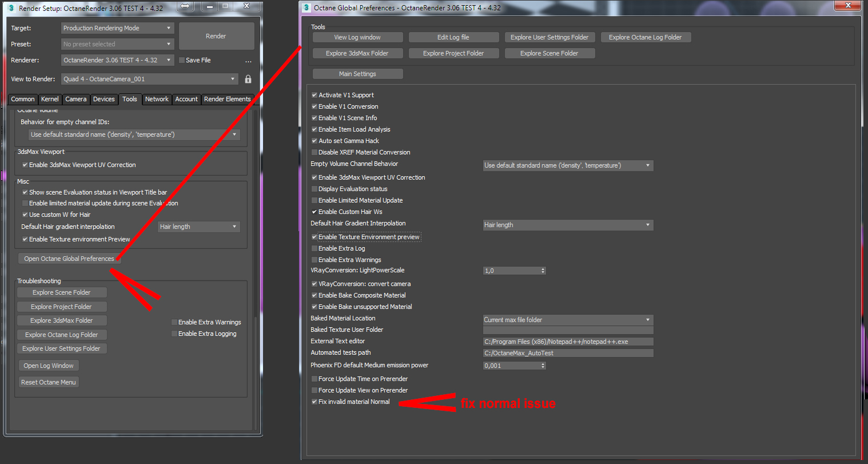This screenshot has height=464, width=868.
Task: Click the Automated tests path field
Action: (x=568, y=353)
